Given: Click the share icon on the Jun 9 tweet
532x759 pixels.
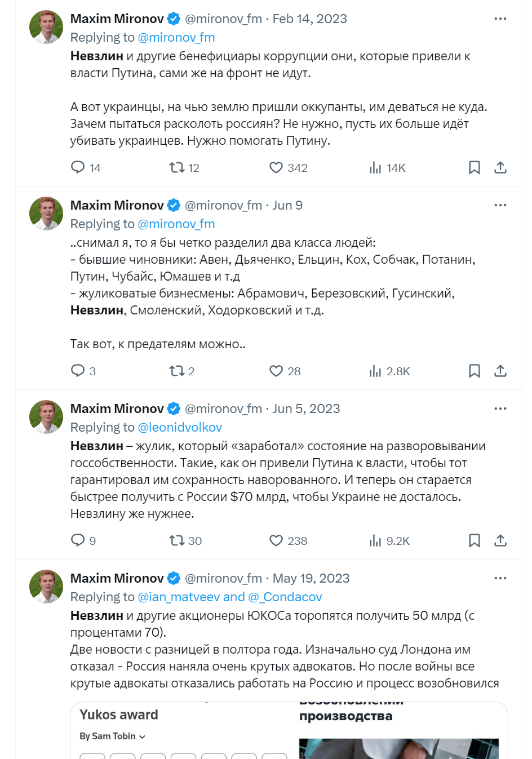Looking at the screenshot, I should [x=500, y=371].
